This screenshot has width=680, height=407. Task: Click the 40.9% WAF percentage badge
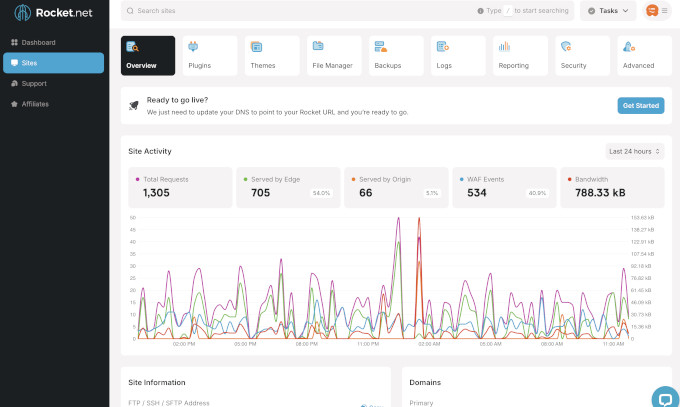(x=537, y=193)
